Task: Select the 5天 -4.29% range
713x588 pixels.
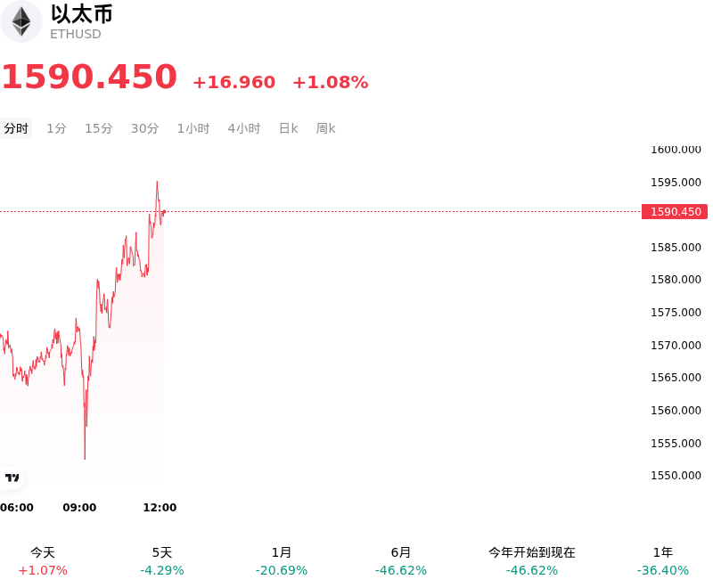Action: (x=162, y=561)
